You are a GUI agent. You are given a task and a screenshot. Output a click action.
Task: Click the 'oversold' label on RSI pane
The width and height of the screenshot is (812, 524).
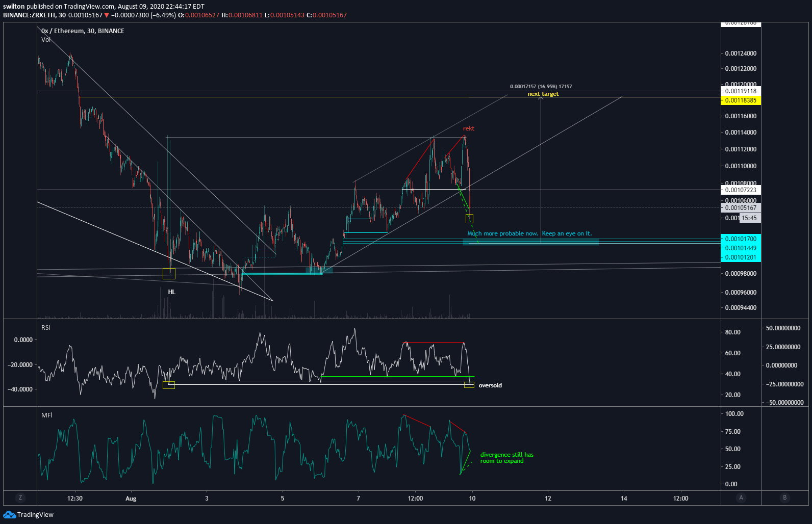[490, 385]
